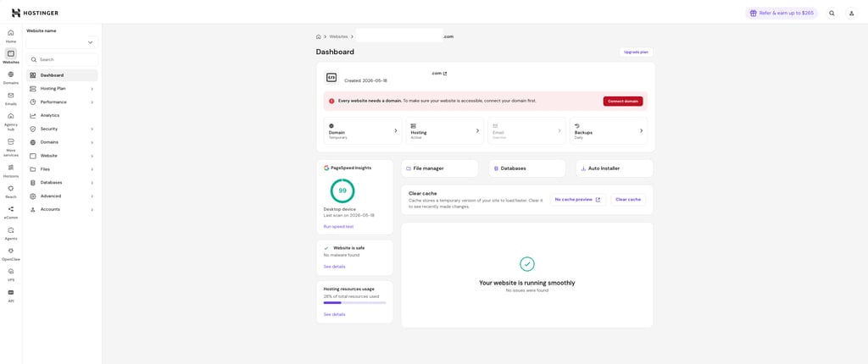Expand the Accounts sidebar menu
The image size is (868, 364).
62,209
